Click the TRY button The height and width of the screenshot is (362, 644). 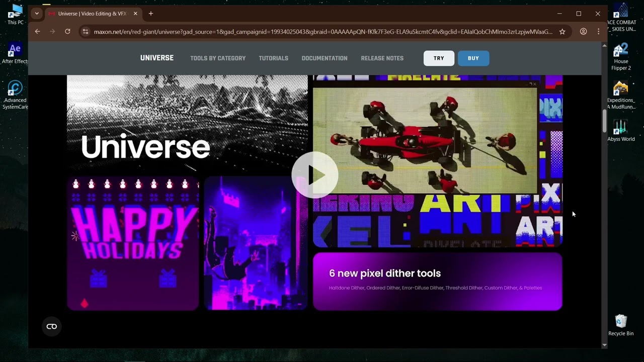[x=439, y=58]
